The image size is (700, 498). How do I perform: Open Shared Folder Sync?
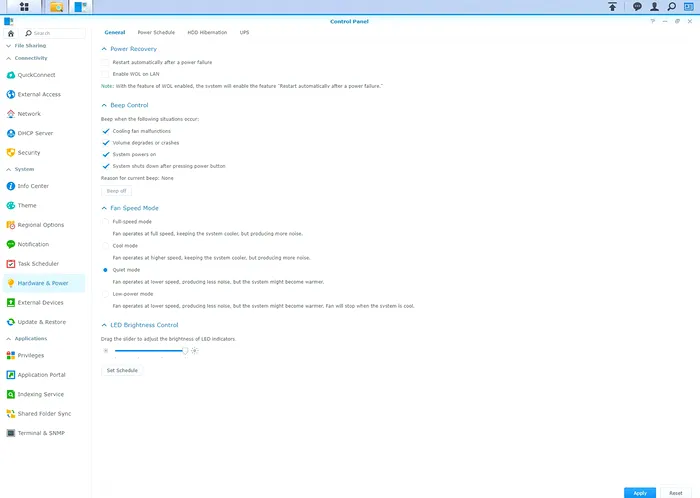(44, 414)
